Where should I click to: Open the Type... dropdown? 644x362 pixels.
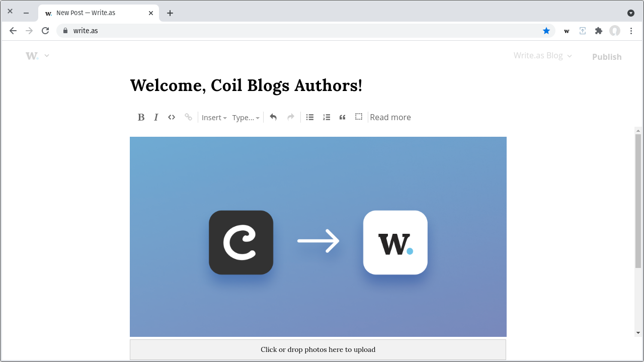tap(246, 117)
